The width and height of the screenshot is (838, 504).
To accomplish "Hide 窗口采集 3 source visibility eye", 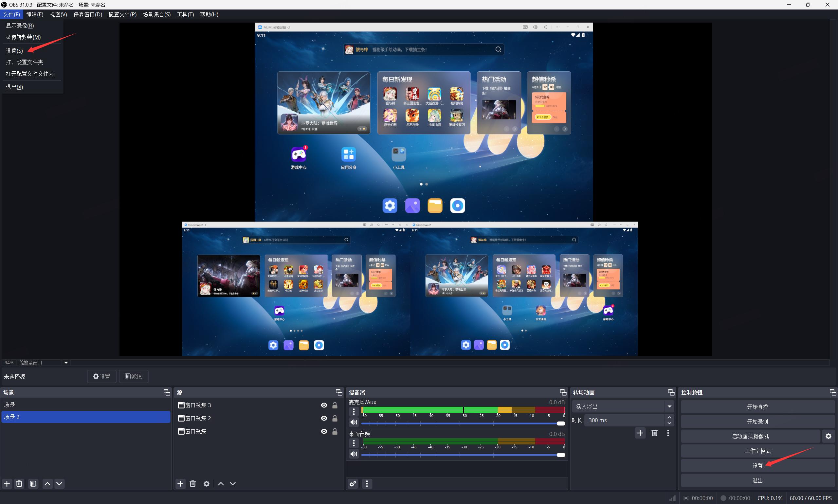I will coord(324,405).
